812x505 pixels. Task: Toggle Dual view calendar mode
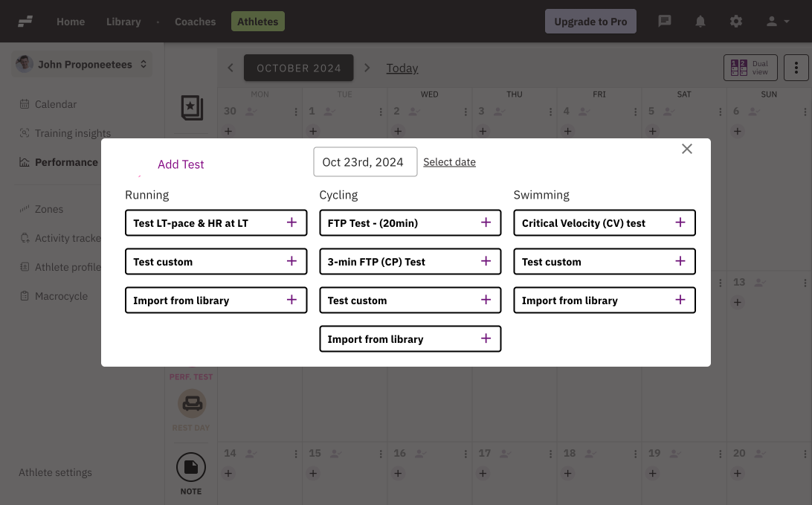pos(750,68)
